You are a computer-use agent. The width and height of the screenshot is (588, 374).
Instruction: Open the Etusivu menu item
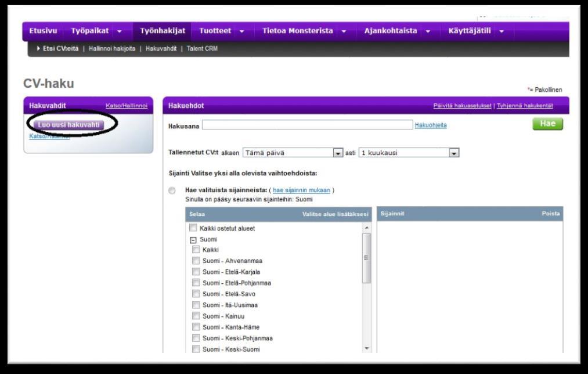43,31
